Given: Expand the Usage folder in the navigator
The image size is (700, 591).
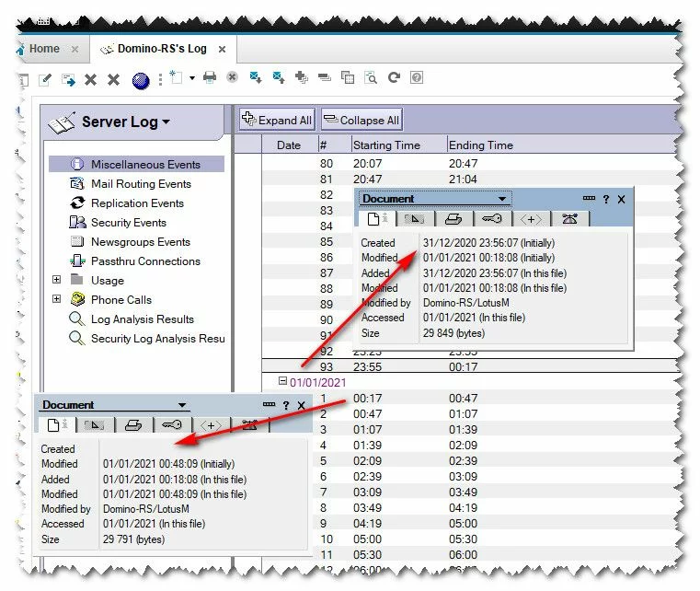Looking at the screenshot, I should 57,281.
